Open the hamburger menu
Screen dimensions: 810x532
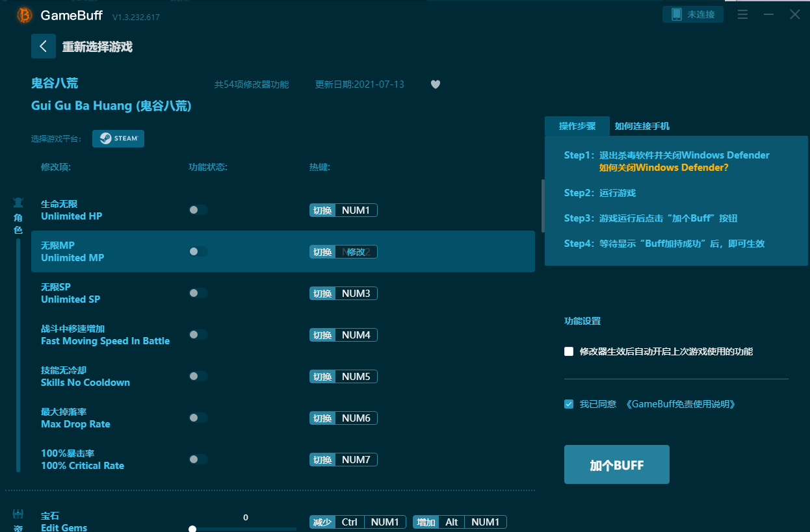click(x=742, y=14)
